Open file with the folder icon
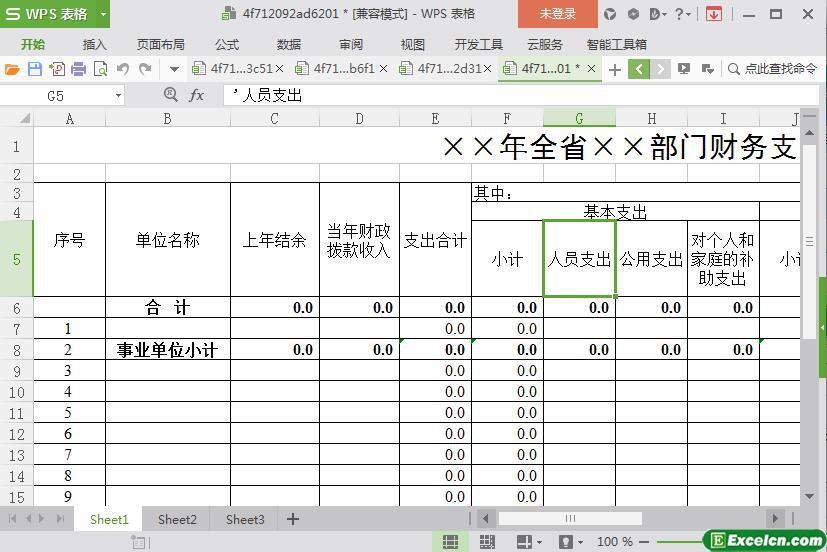Screen dimensions: 827x552 click(x=12, y=69)
